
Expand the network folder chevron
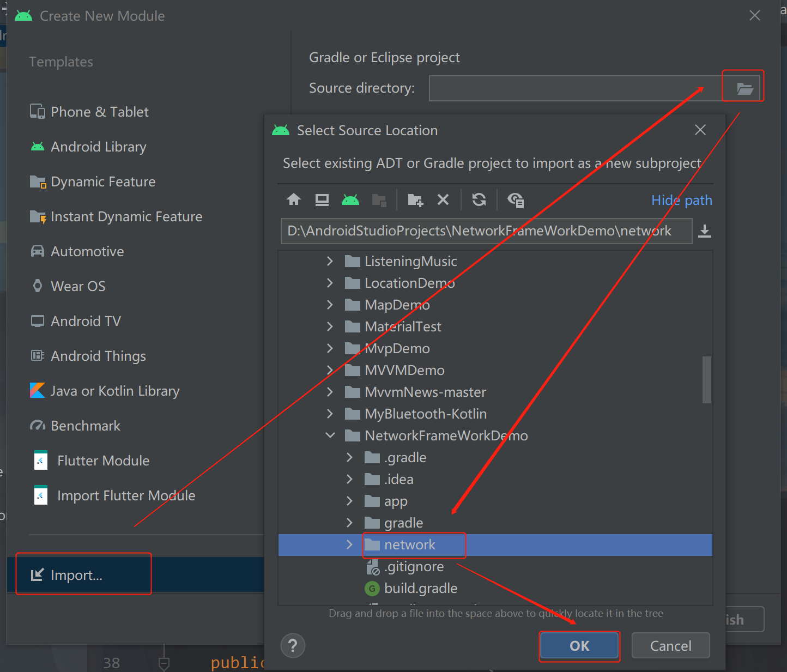(349, 544)
